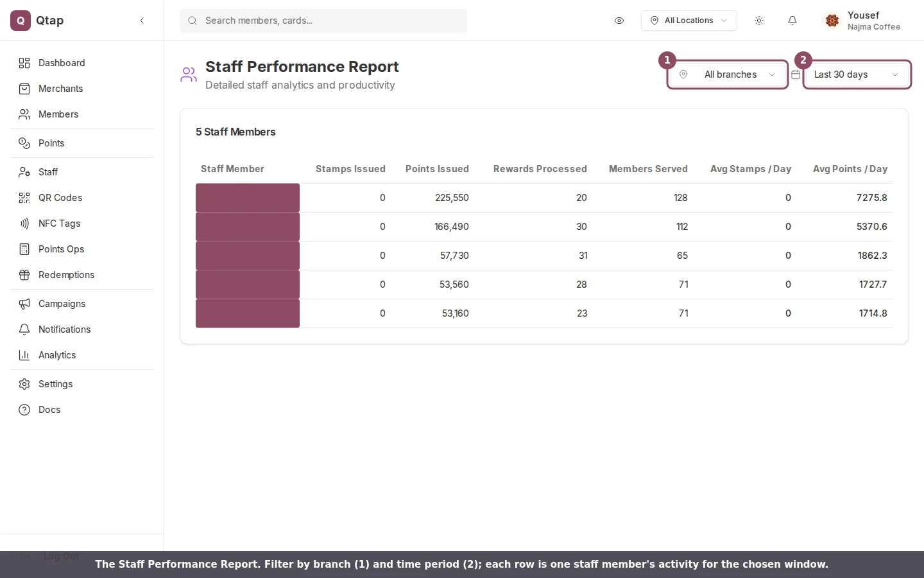
Task: Click the calendar icon beside period filter
Action: point(796,74)
